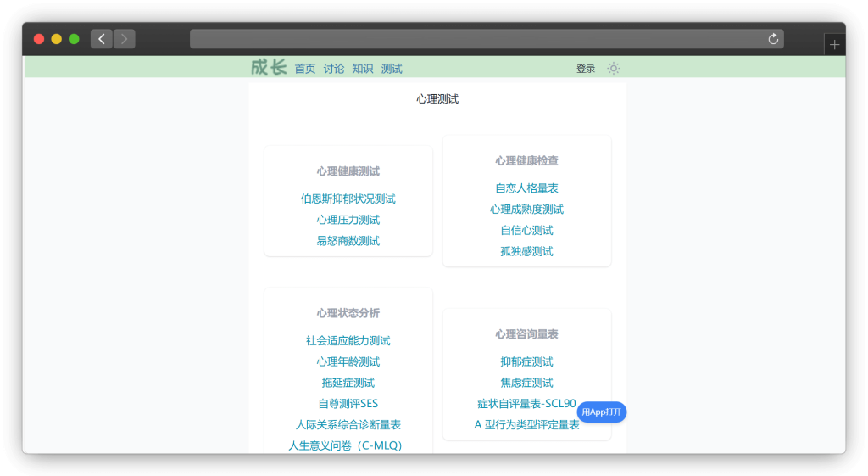This screenshot has height=476, width=868.
Task: Open 伯恩斯抑郁状况测试 link
Action: point(348,199)
